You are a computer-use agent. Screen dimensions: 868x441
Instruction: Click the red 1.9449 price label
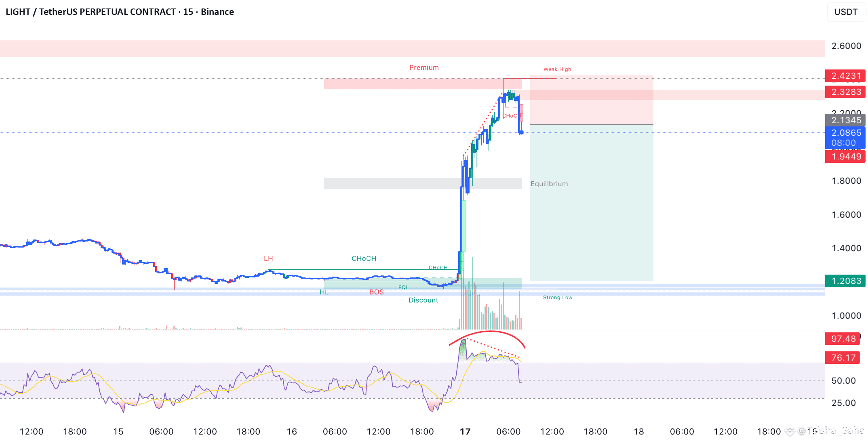click(x=845, y=157)
